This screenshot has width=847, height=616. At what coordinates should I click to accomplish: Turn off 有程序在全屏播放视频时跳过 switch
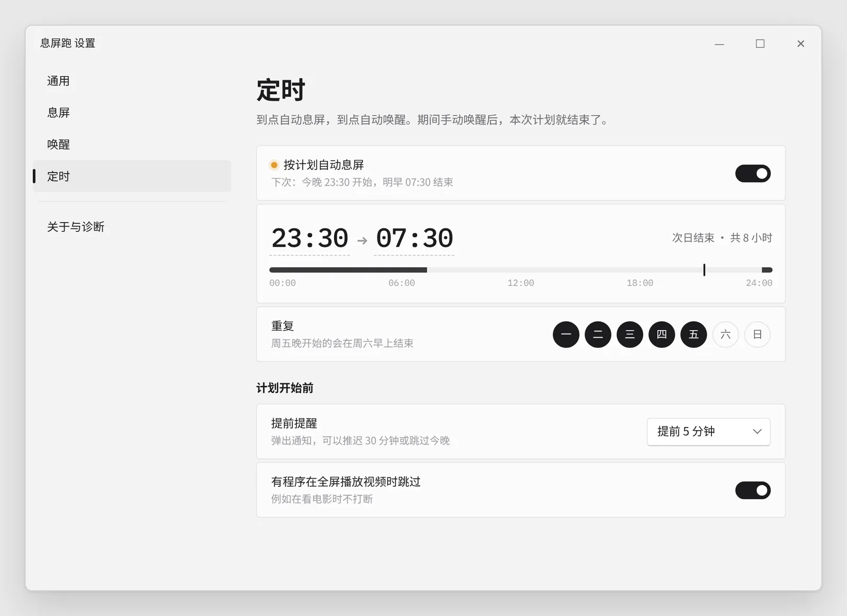tap(753, 491)
